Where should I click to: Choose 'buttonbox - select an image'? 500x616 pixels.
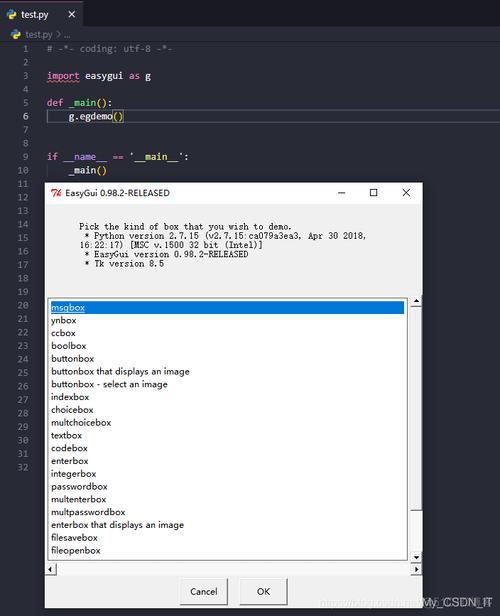227,384
